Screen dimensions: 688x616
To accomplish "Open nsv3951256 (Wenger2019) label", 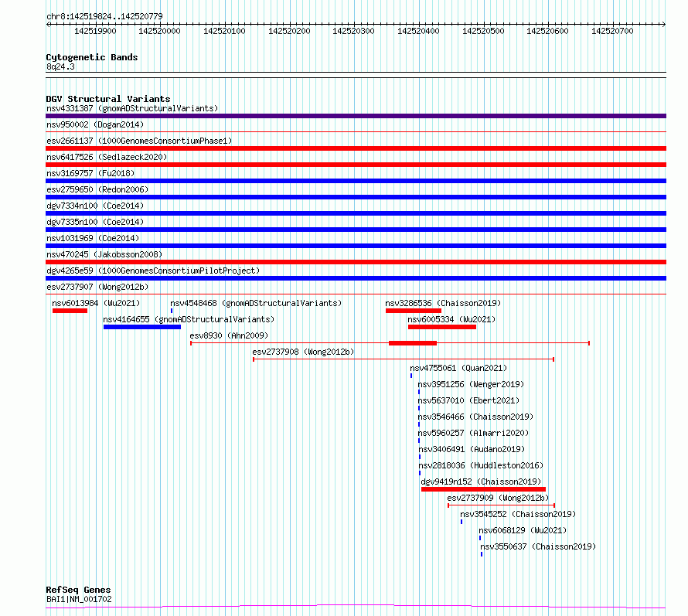I will click(x=471, y=384).
